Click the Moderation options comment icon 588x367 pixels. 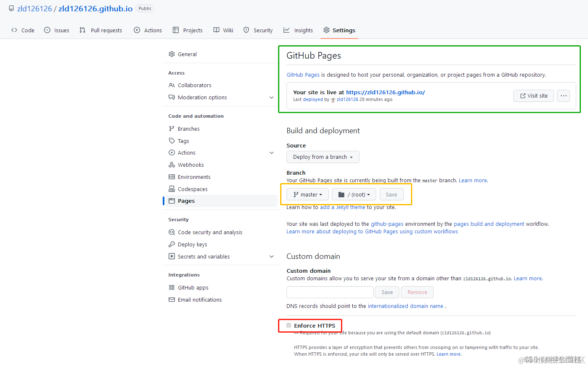pos(172,97)
